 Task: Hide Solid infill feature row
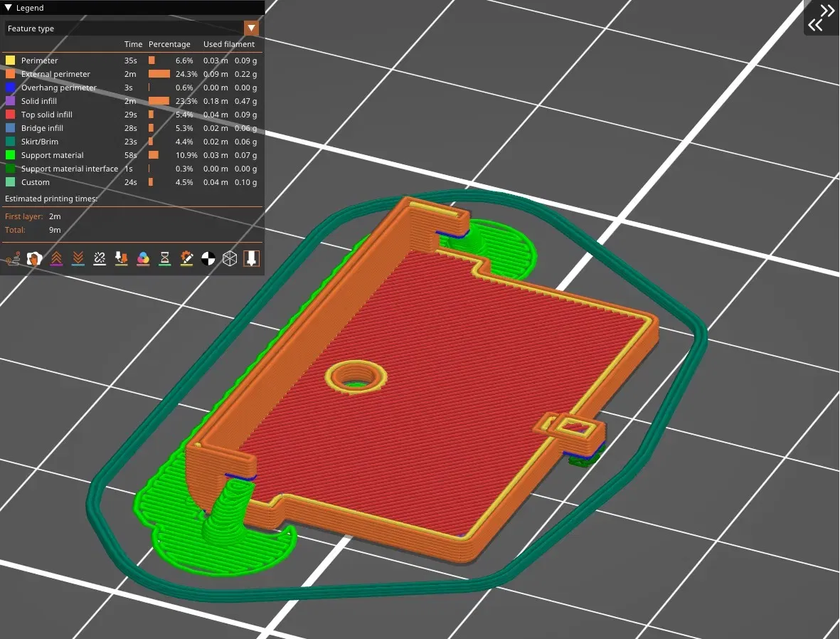point(131,101)
